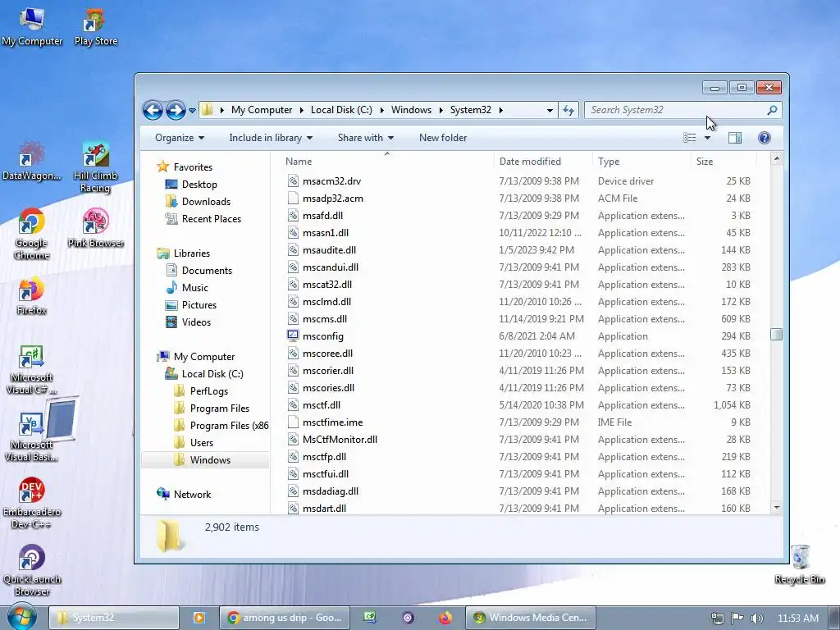Switch to Windows Media Center taskbar item
The image size is (840, 630).
point(531,618)
